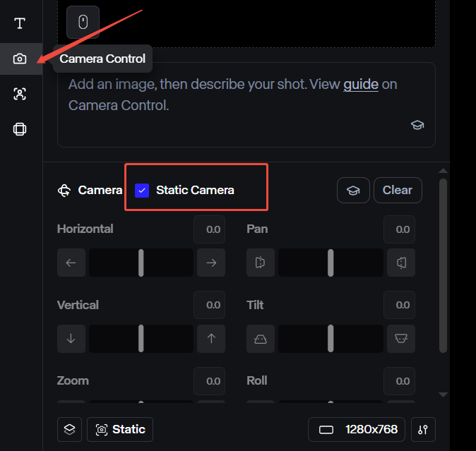Open advanced settings sliders icon

(x=423, y=429)
